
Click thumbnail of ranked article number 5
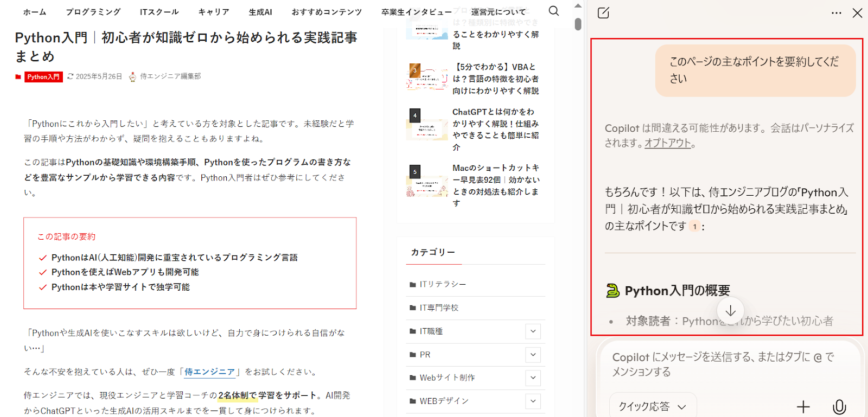point(427,181)
